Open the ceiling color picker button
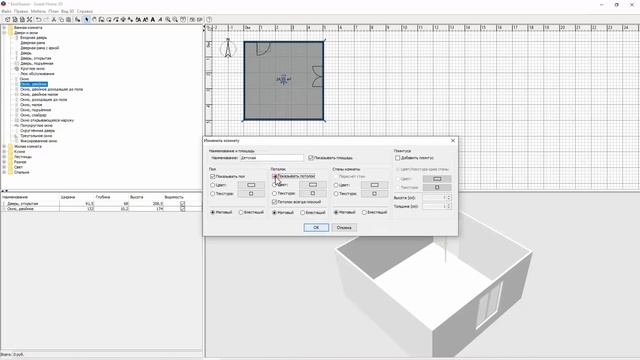This screenshot has height=360, width=640. point(313,185)
